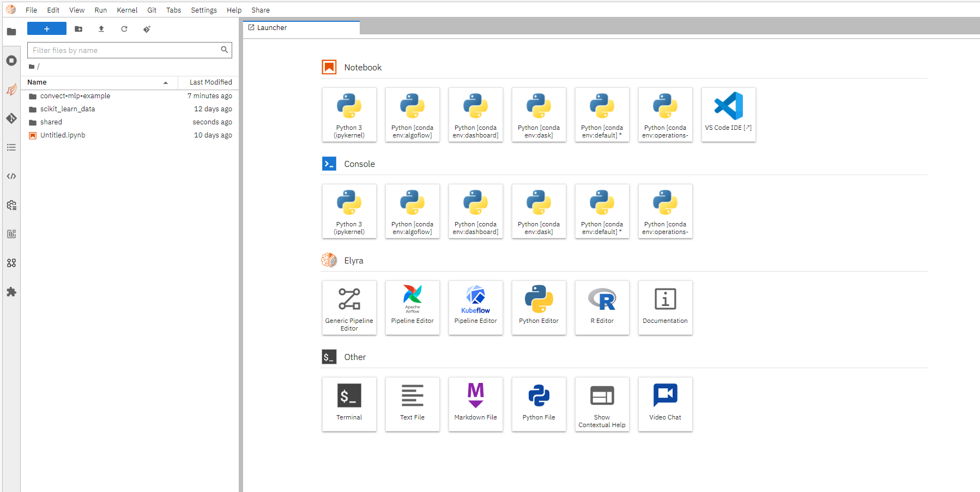This screenshot has width=980, height=492.
Task: Refresh the file list
Action: (x=124, y=29)
